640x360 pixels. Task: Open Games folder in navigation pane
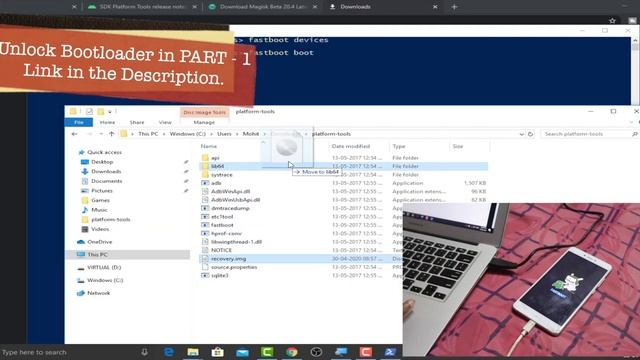(x=100, y=200)
